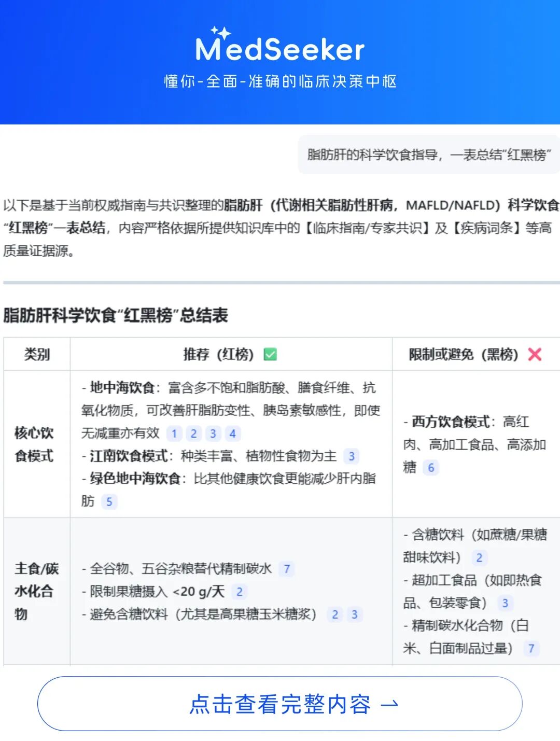Viewport: 560px width, 741px height.
Task: Open citation 3 next to 江南饮食模式
Action: [352, 456]
